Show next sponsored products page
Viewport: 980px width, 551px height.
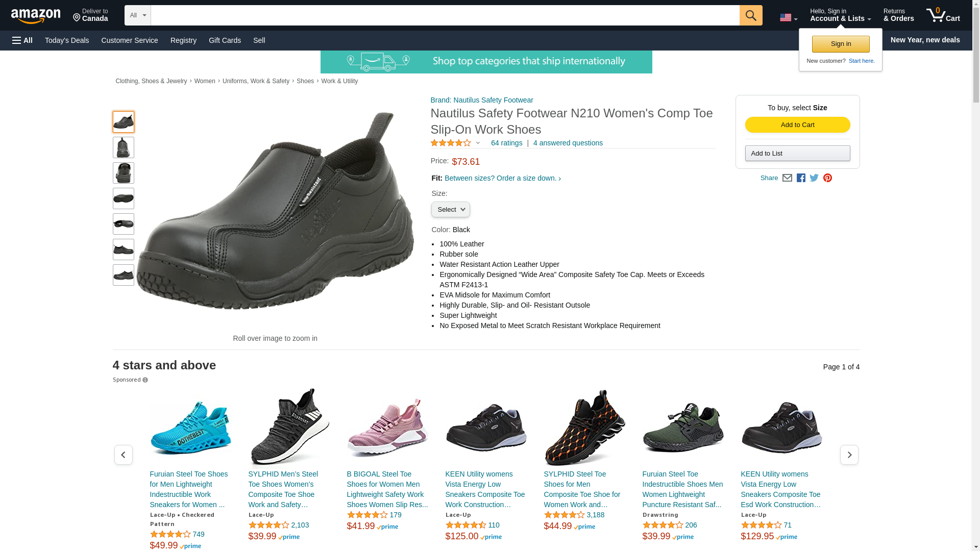coord(849,455)
